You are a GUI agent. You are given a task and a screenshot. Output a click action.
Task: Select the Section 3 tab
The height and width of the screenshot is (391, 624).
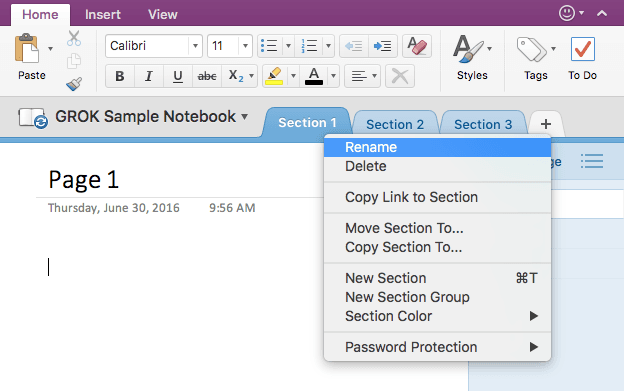pyautogui.click(x=483, y=124)
